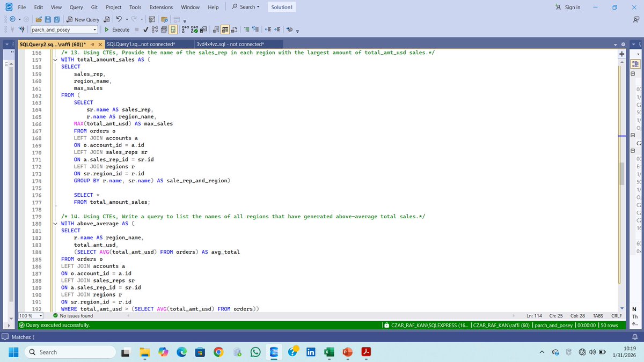Viewport: 644px width, 362px height.
Task: Toggle Include Live Query Statistics icon
Action: coord(194,29)
